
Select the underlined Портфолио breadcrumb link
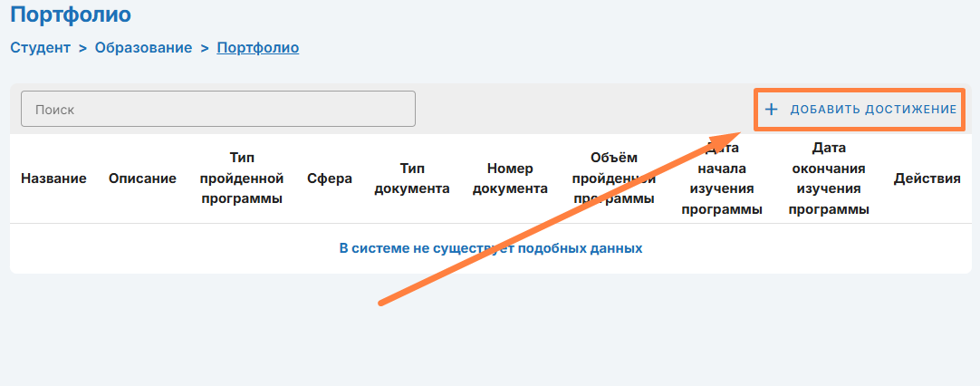(258, 48)
